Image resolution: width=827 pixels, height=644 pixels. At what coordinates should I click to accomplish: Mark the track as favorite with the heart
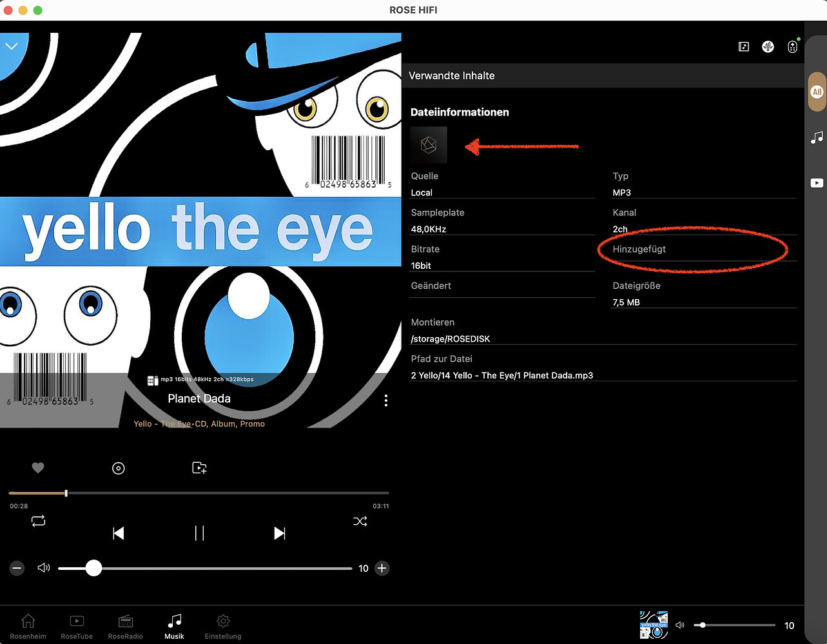point(38,468)
